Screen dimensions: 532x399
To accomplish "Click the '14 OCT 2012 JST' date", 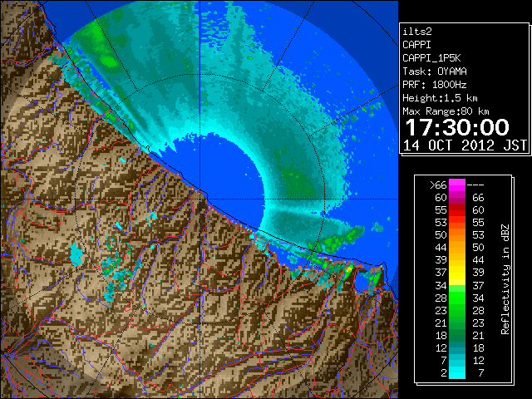I will (x=465, y=145).
